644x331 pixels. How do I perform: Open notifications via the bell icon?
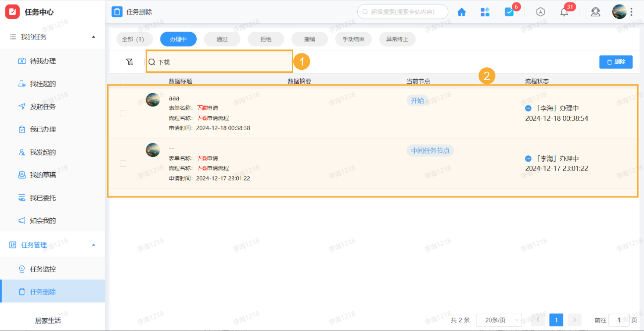coord(564,11)
